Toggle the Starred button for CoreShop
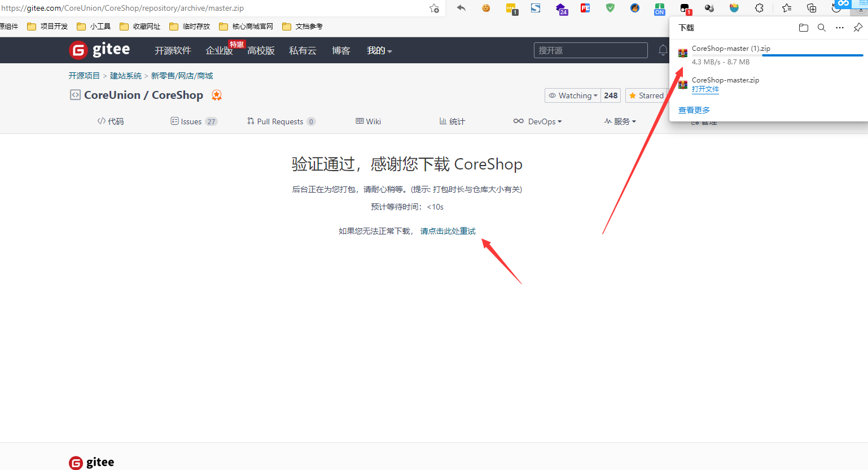 (x=647, y=95)
